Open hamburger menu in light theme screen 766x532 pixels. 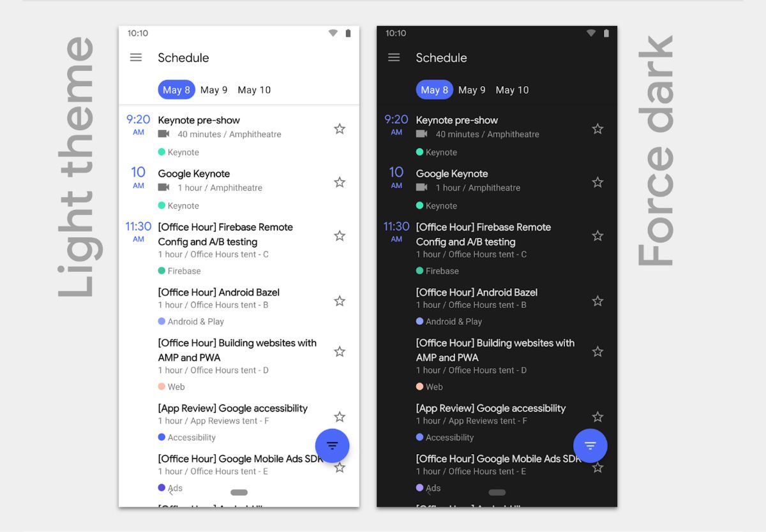tap(136, 57)
